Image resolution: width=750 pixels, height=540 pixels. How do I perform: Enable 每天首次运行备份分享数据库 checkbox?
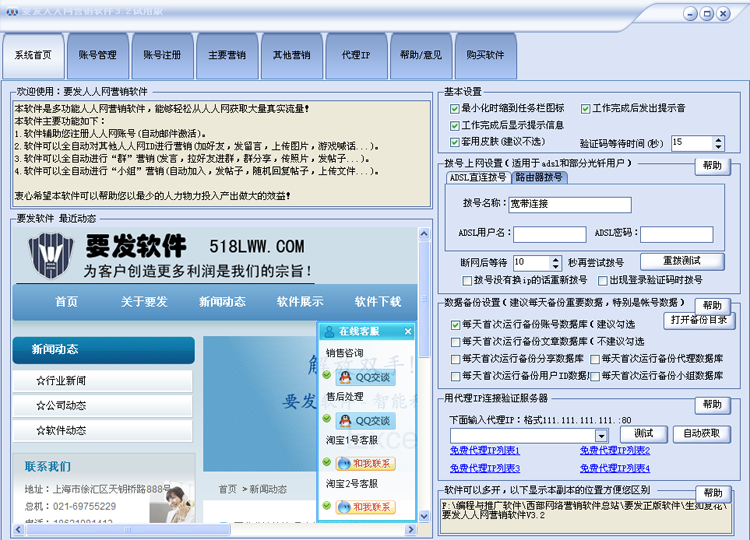(x=455, y=359)
